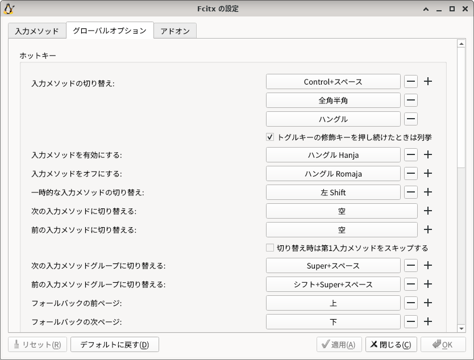Click the 全角半角 hotkey button
This screenshot has width=474, height=360.
coord(333,100)
